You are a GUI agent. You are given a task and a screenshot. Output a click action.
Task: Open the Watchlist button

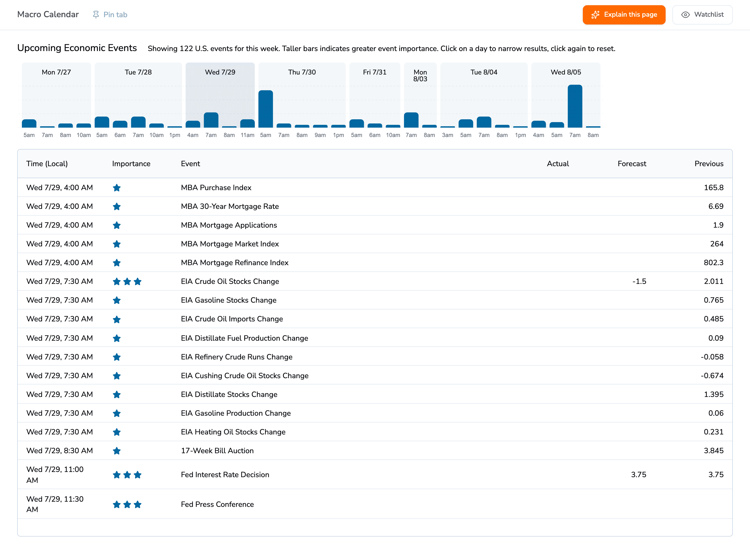(x=702, y=15)
